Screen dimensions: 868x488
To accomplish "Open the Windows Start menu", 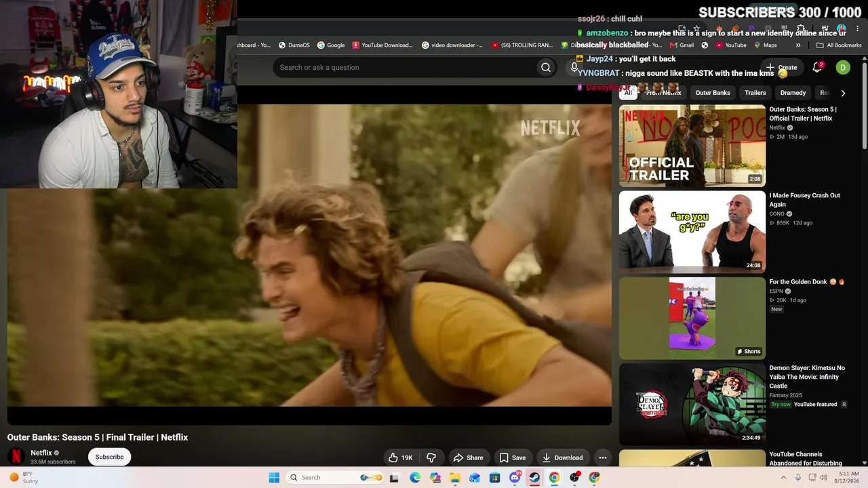I will [274, 477].
